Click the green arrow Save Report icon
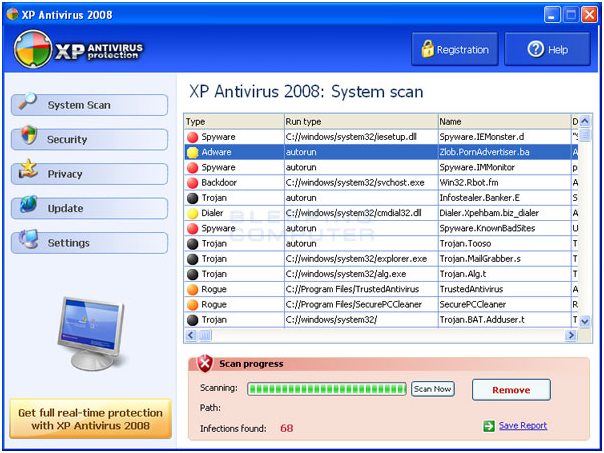Screen dimensions: 604x453 pyautogui.click(x=489, y=426)
